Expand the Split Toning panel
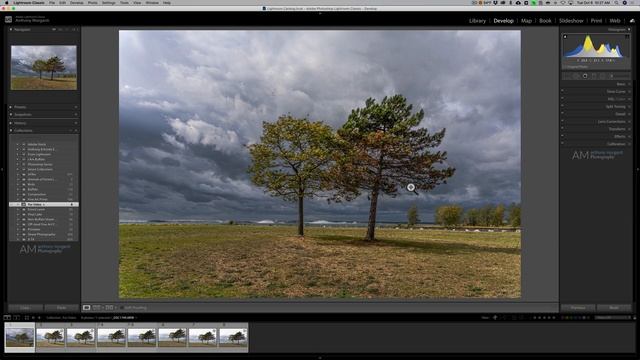The width and height of the screenshot is (640, 360). [629, 107]
